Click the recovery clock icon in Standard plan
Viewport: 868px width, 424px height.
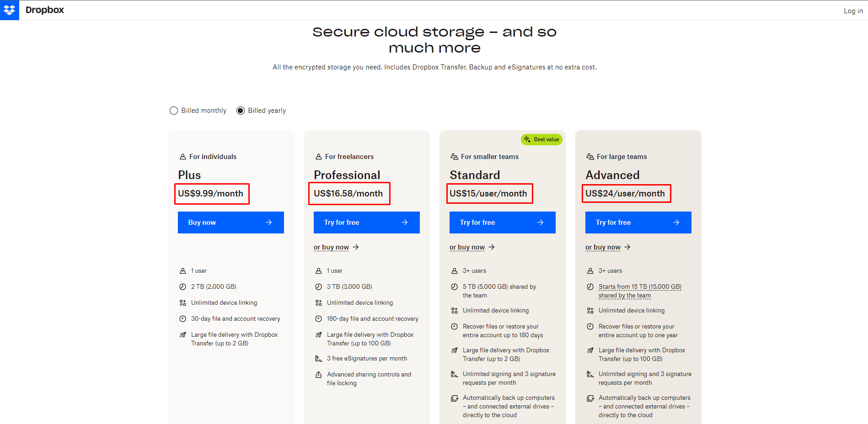[x=454, y=327]
